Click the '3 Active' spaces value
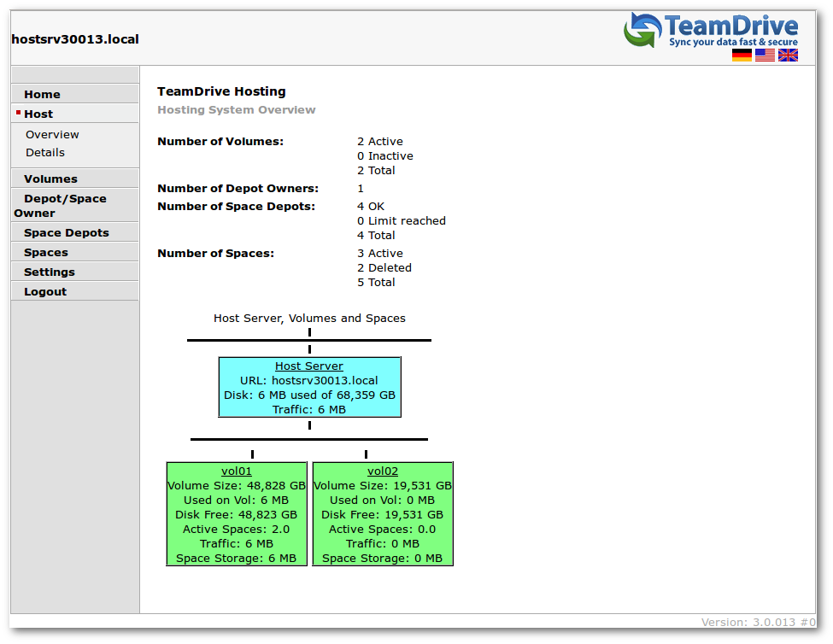This screenshot has width=833, height=644. pos(380,254)
